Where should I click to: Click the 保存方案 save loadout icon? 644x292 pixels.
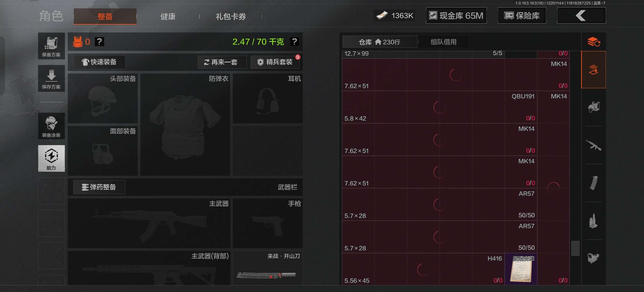[51, 79]
